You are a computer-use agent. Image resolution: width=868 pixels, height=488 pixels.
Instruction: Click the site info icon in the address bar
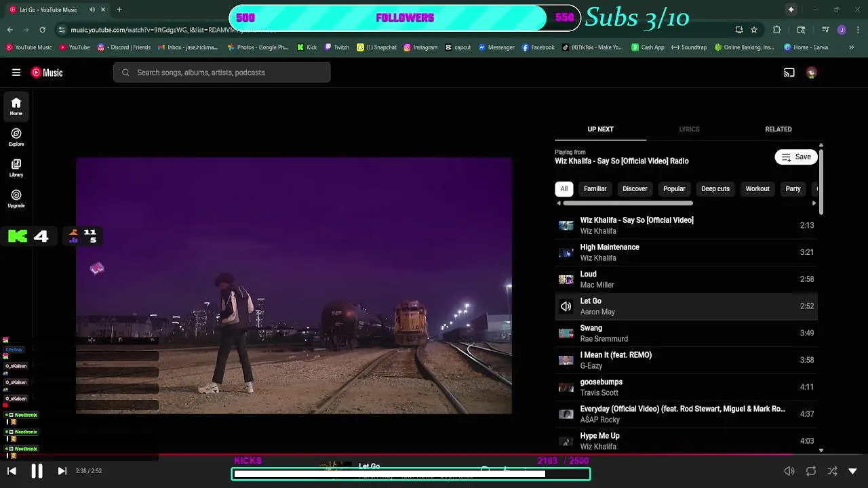point(62,30)
